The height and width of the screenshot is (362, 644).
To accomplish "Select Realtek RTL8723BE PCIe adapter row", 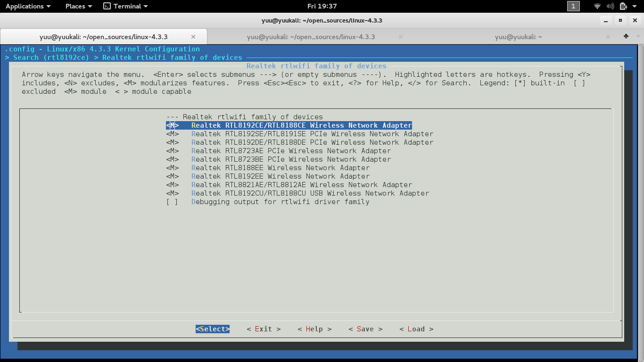I will 278,159.
